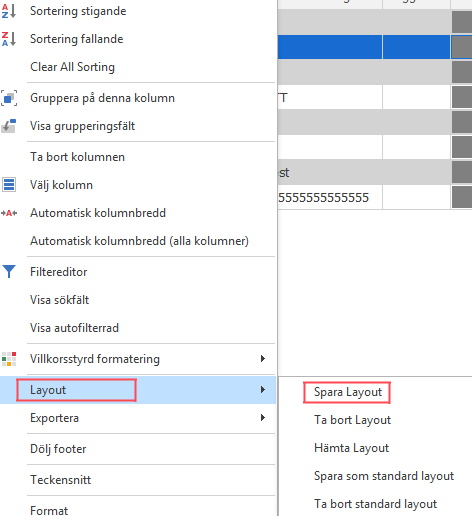472x516 pixels.
Task: Click the descending Z-A sort icon
Action: pyautogui.click(x=9, y=39)
